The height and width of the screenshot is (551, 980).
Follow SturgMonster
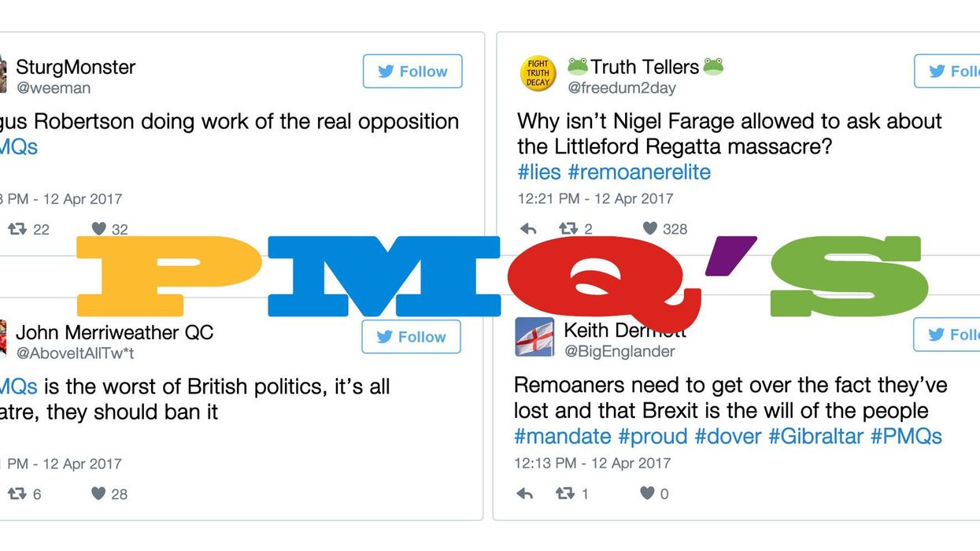(x=412, y=72)
